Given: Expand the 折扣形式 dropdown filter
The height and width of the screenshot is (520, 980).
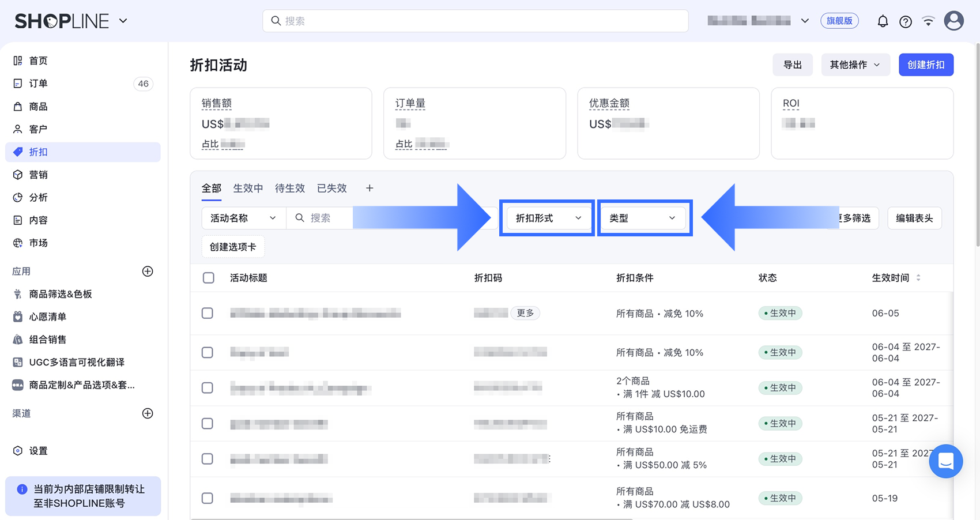Looking at the screenshot, I should (547, 218).
